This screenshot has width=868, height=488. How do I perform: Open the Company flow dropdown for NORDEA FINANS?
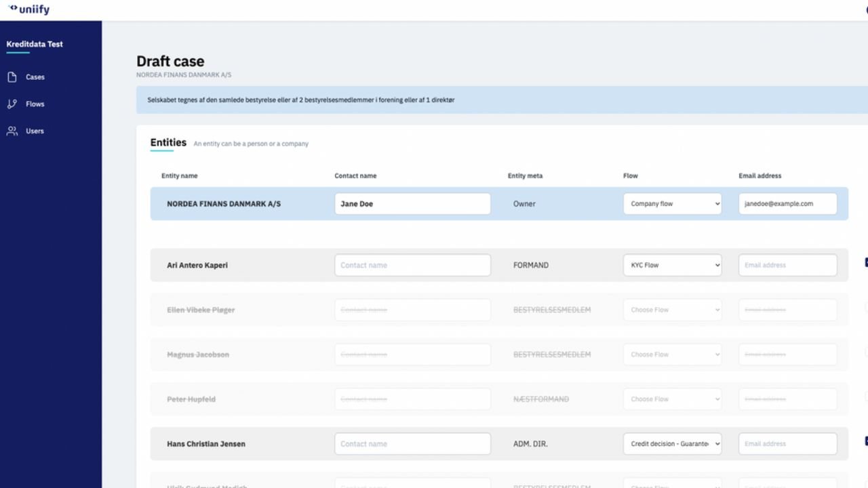(671, 203)
